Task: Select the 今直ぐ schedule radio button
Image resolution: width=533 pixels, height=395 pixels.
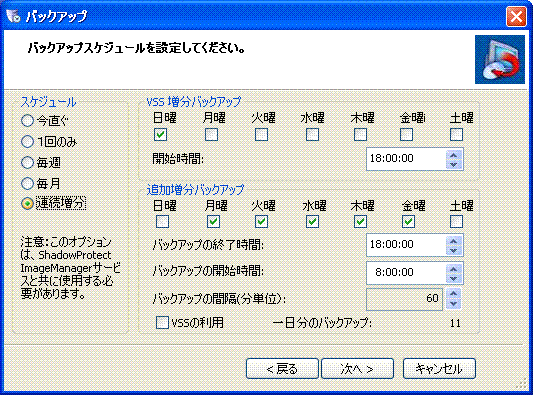Action: (x=27, y=121)
